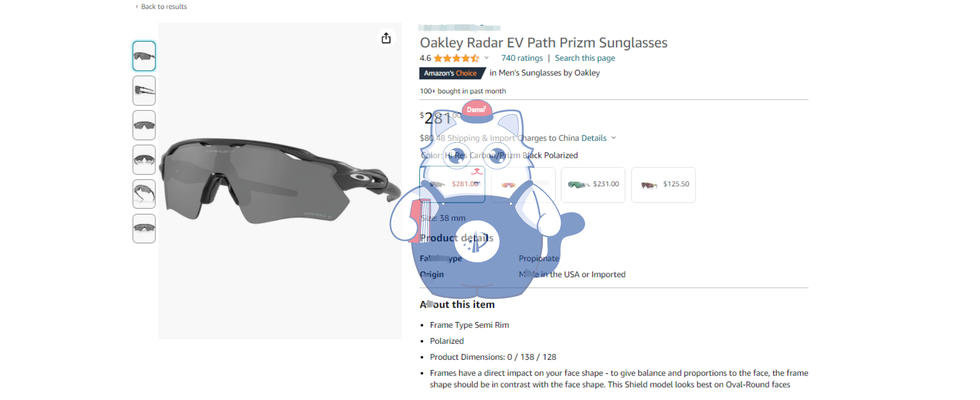Image resolution: width=980 pixels, height=400 pixels.
Task: Select the last thumbnail in the strip
Action: pyautogui.click(x=144, y=228)
